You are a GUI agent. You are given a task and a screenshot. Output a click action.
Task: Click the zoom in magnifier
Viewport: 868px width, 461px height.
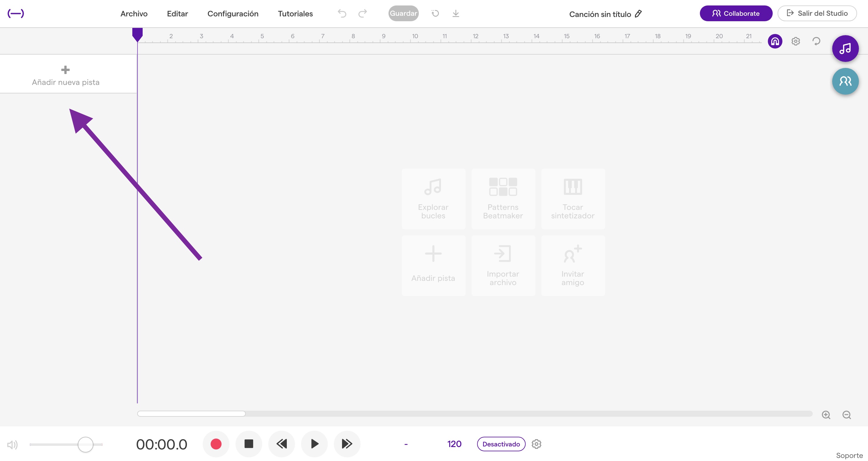pos(826,415)
